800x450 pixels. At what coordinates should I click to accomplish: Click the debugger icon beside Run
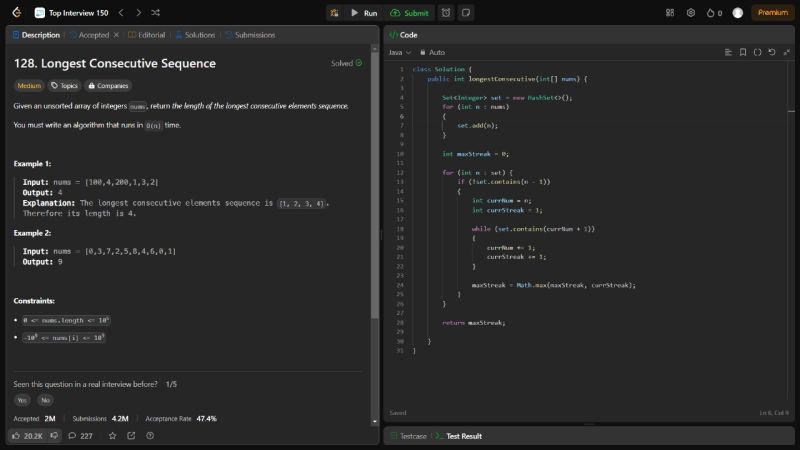pyautogui.click(x=334, y=13)
